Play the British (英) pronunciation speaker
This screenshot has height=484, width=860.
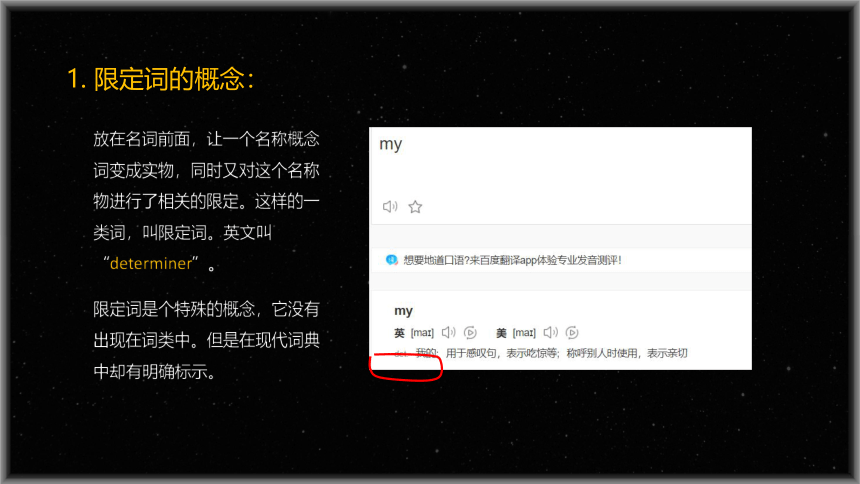(x=449, y=333)
